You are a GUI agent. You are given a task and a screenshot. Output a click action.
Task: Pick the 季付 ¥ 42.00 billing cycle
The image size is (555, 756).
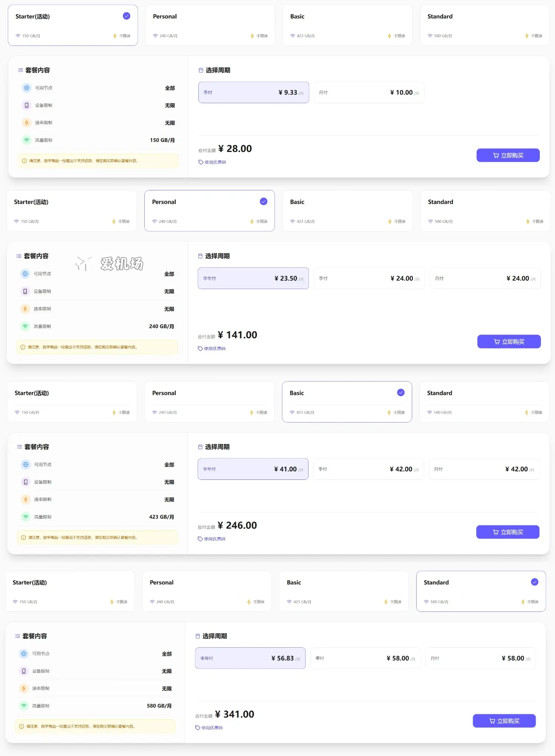pos(369,469)
